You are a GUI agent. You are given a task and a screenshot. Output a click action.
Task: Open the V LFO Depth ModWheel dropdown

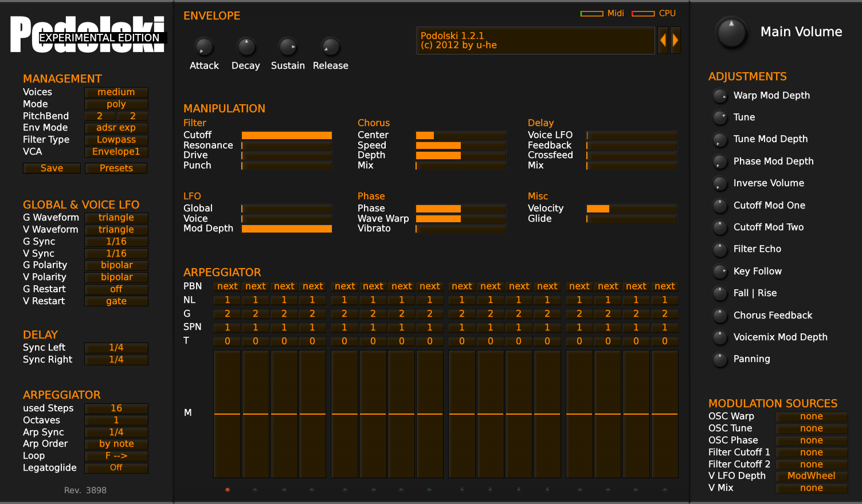click(x=812, y=476)
